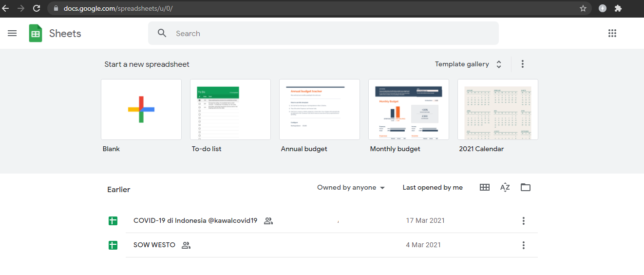Open COVID-19 di Indonesia @kawalcovid19 spreadsheet
Screen dimensions: 644x275
point(195,220)
